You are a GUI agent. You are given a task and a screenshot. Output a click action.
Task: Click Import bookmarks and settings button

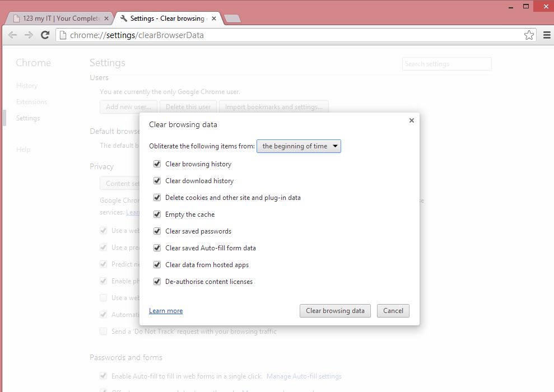click(274, 107)
